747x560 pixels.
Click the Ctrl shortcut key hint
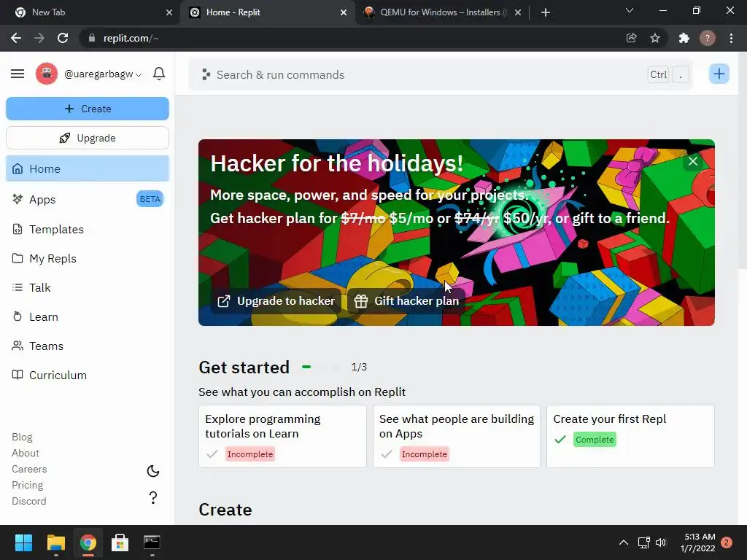click(x=659, y=75)
